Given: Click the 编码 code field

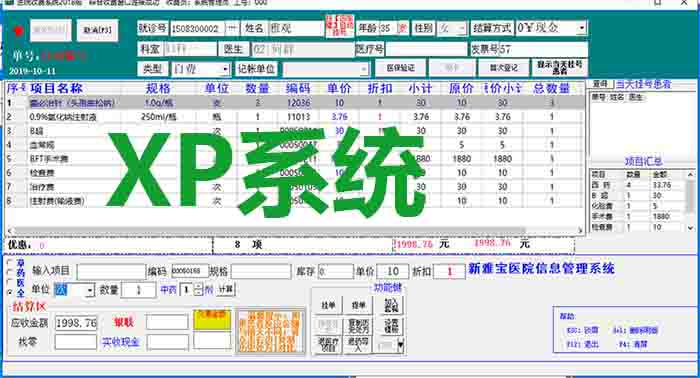Looking at the screenshot, I should (190, 271).
